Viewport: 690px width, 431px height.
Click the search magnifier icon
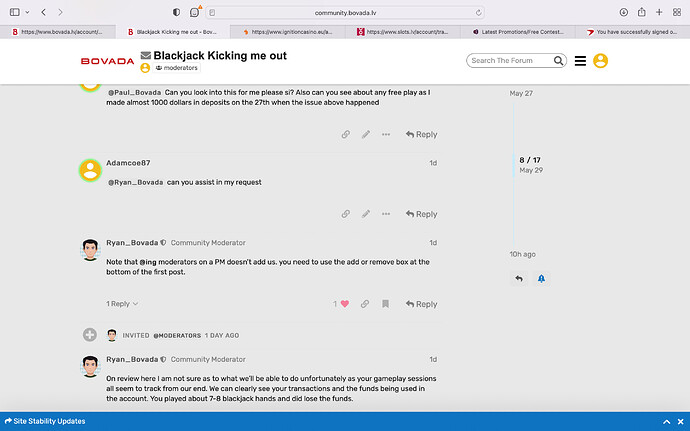tap(558, 60)
